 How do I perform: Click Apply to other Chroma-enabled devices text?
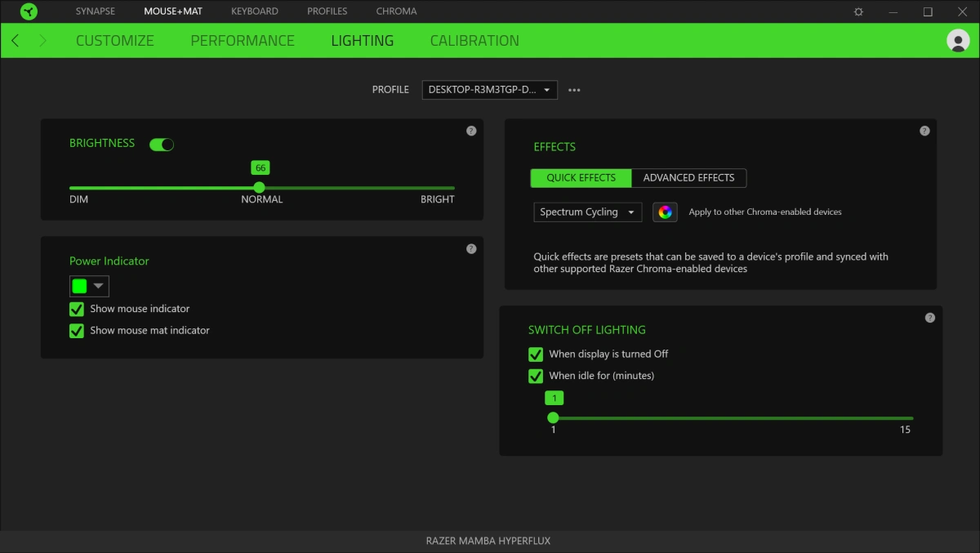tap(765, 212)
